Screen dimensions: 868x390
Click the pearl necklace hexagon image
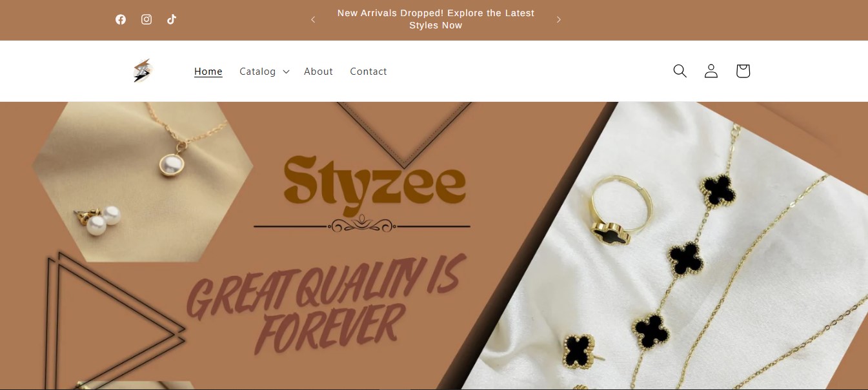[x=143, y=182]
